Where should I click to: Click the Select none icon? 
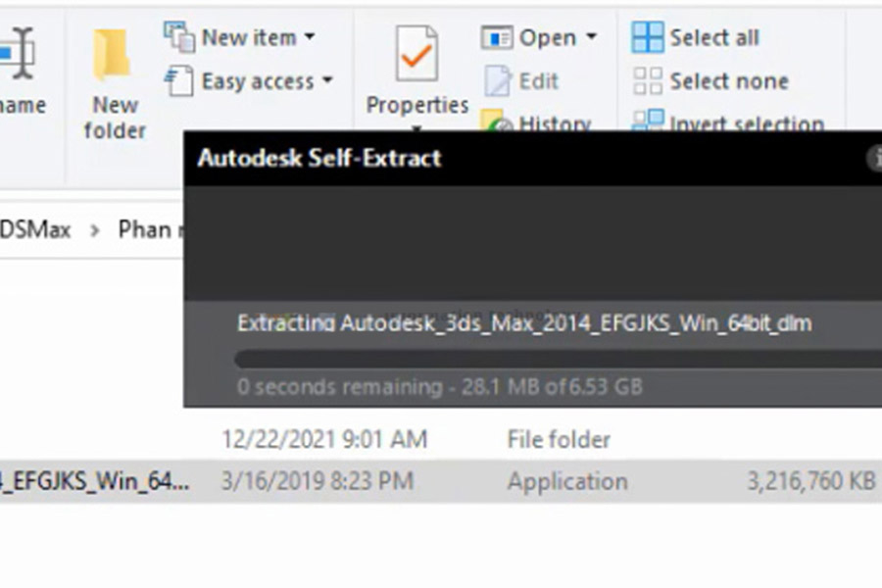648,81
